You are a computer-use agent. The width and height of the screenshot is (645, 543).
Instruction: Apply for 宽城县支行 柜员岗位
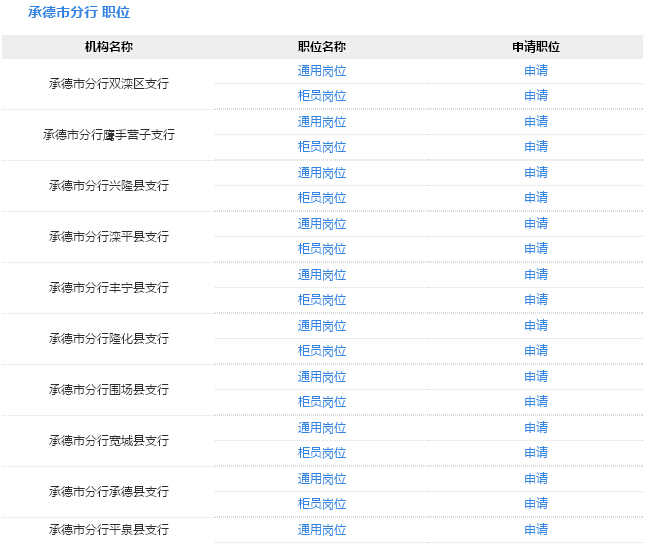(x=536, y=453)
